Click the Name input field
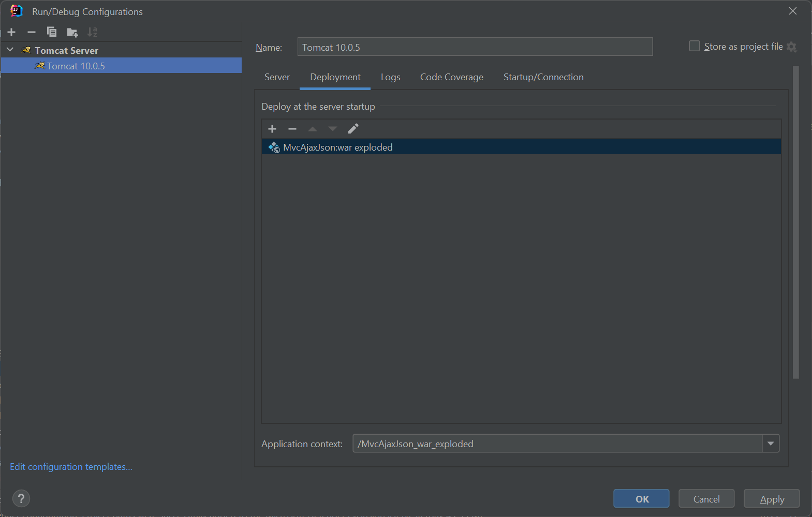The height and width of the screenshot is (517, 812). (x=475, y=47)
